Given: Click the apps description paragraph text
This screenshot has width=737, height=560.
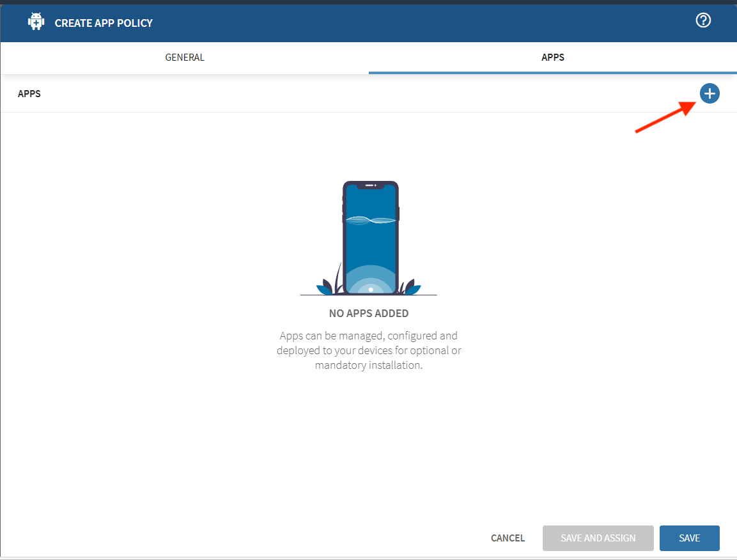Looking at the screenshot, I should coord(369,350).
